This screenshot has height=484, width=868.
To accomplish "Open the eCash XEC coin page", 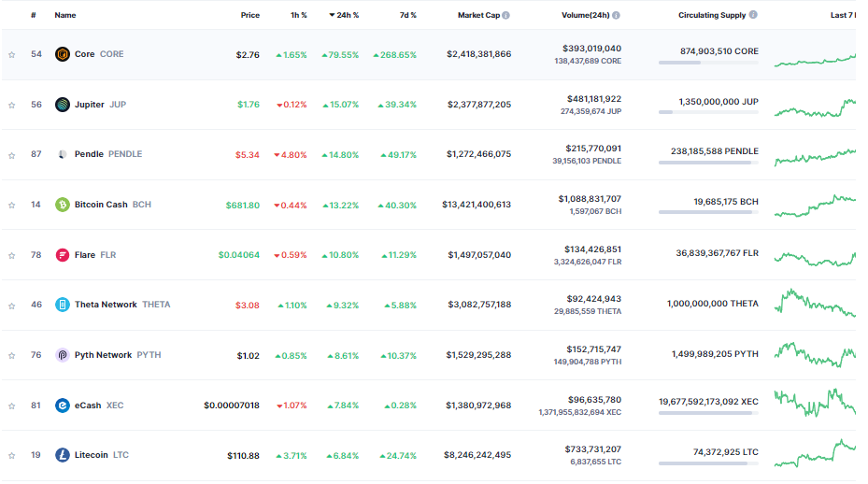I will coord(99,406).
